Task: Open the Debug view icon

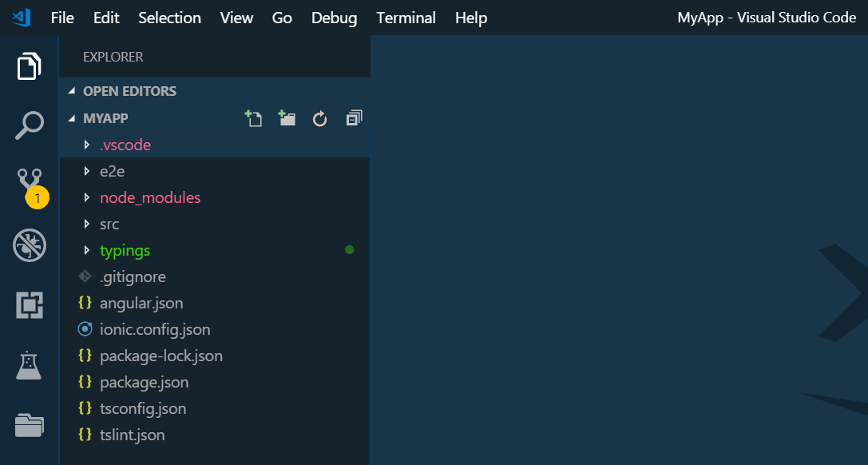Action: coord(30,245)
